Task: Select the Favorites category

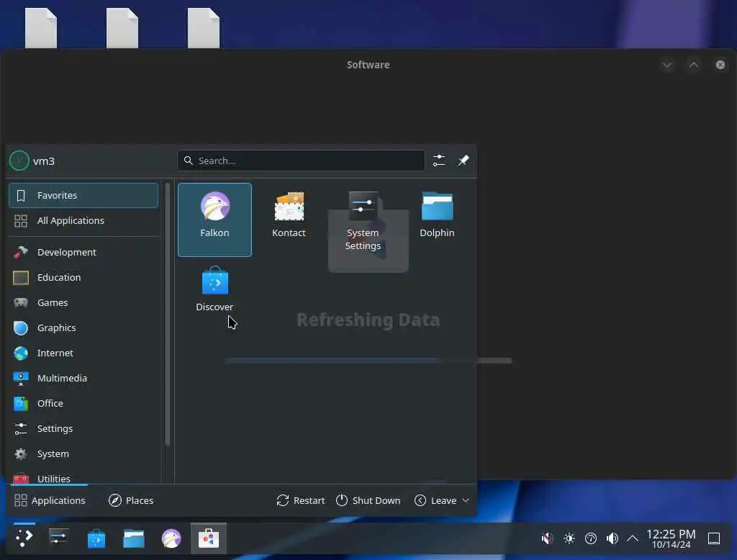Action: pos(83,195)
